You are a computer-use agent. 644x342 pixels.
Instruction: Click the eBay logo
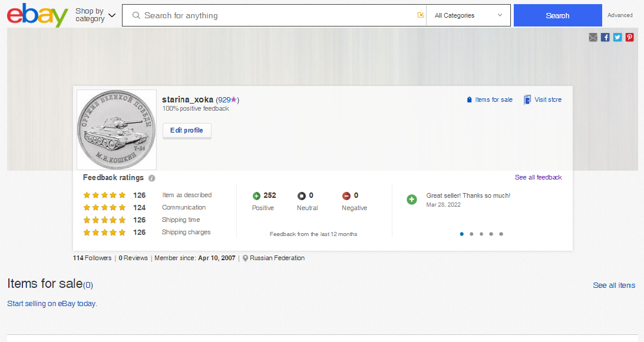37,15
